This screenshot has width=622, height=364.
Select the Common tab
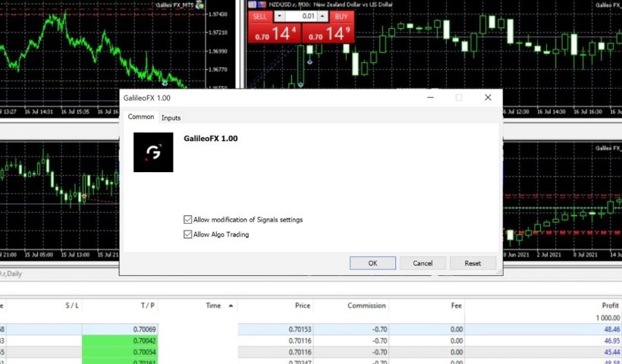click(x=141, y=117)
